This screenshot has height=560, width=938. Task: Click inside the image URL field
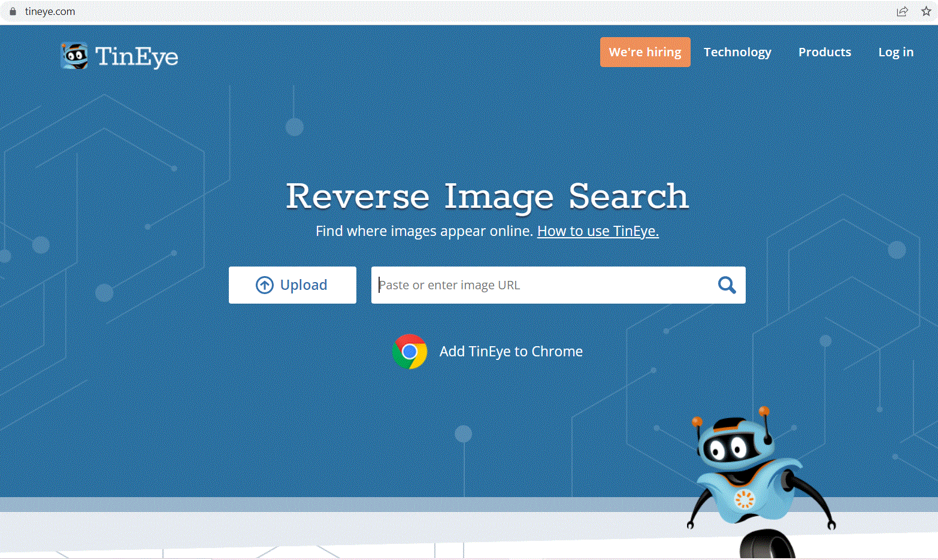tap(539, 285)
